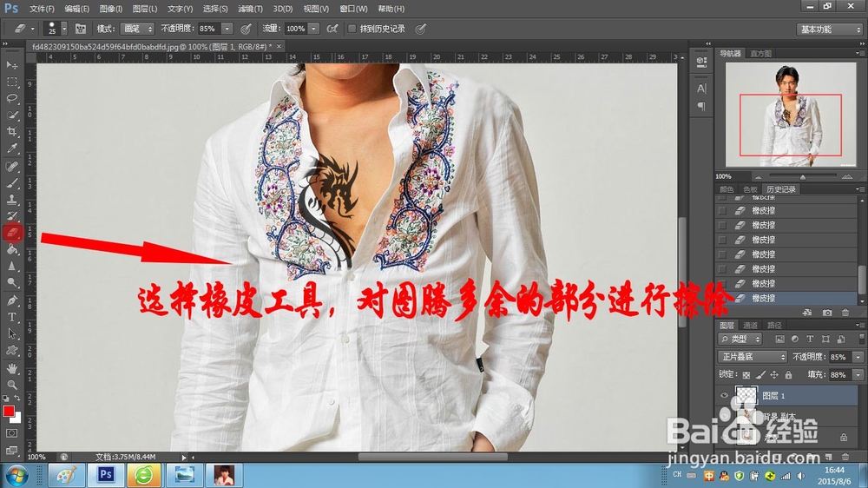The height and width of the screenshot is (488, 868).
Task: Create new document from history state
Action: point(807,313)
